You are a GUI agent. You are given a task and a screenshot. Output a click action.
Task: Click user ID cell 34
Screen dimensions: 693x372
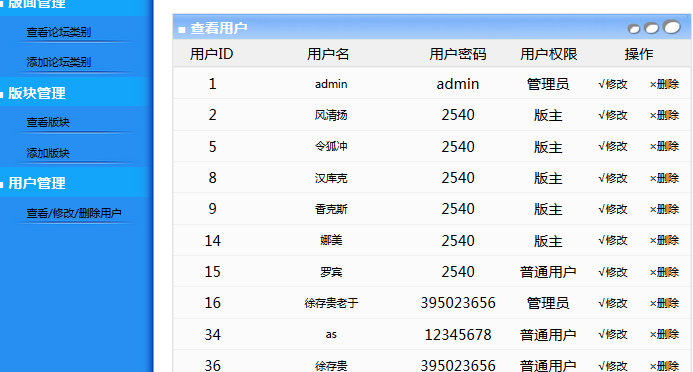tap(213, 334)
